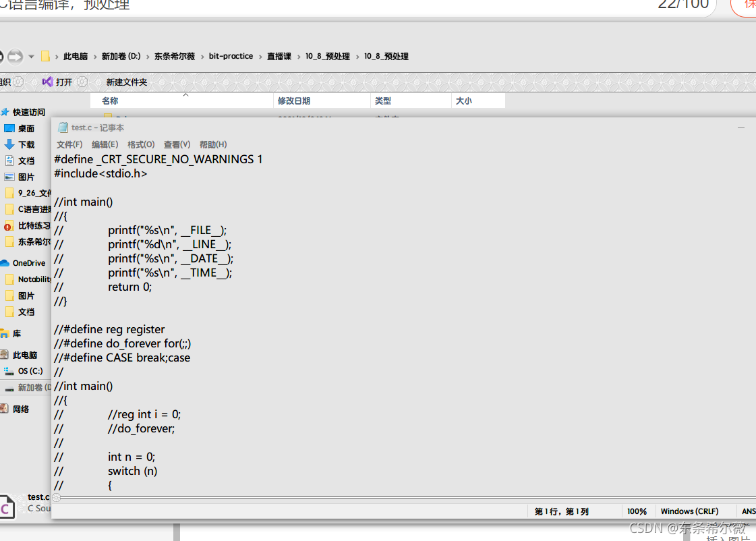
Task: Click the 新建文件夹 toolbar button
Action: tap(126, 82)
